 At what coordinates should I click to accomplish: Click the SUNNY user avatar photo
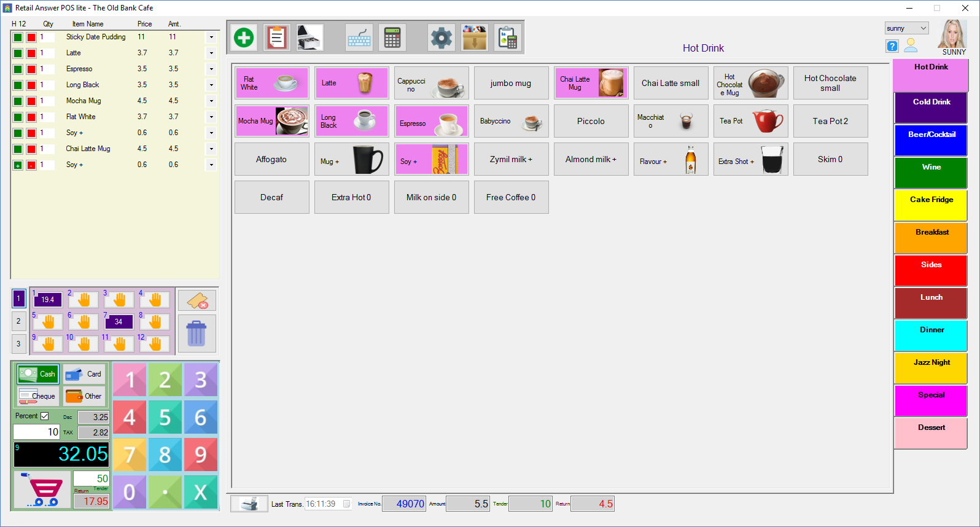click(x=952, y=34)
